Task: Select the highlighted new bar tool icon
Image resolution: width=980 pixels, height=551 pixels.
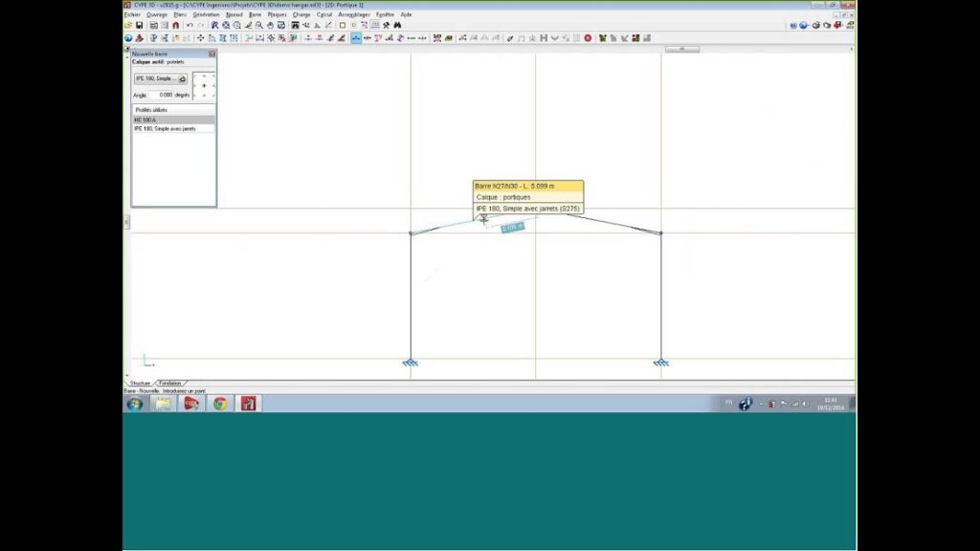Action: point(356,38)
